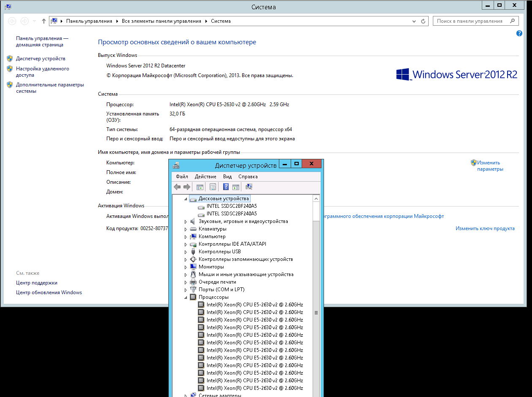The width and height of the screenshot is (532, 397).
Task: Toggle the console tree icon in Device Manager
Action: [200, 187]
